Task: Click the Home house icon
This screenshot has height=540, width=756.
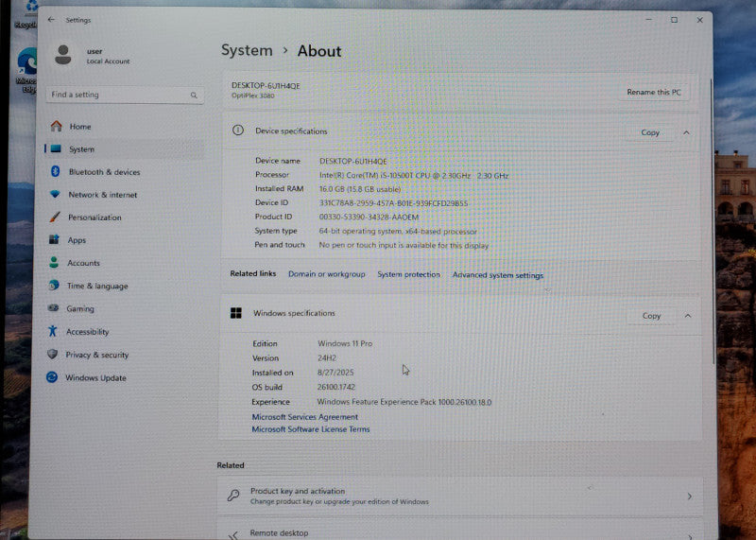Action: pyautogui.click(x=57, y=126)
